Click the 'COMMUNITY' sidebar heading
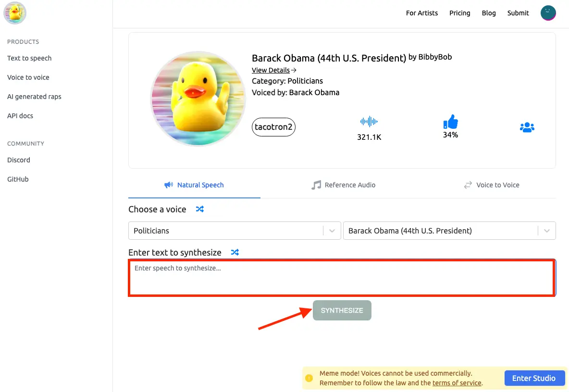Screen dimensions: 569x392 coord(26,144)
